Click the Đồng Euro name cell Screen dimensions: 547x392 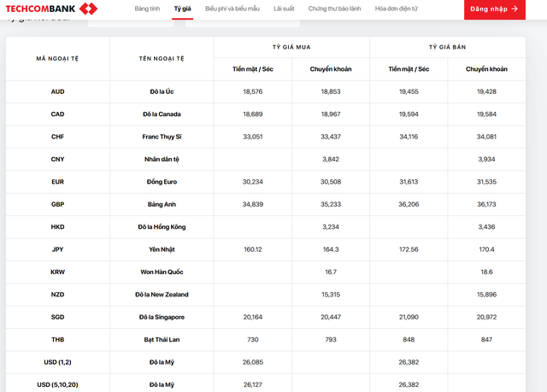[162, 182]
